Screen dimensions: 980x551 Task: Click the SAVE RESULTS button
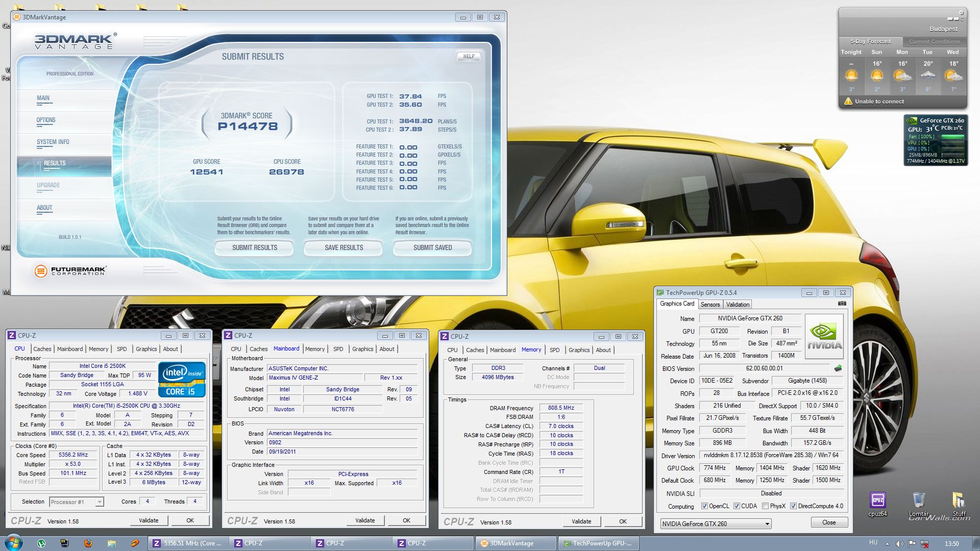(x=344, y=248)
